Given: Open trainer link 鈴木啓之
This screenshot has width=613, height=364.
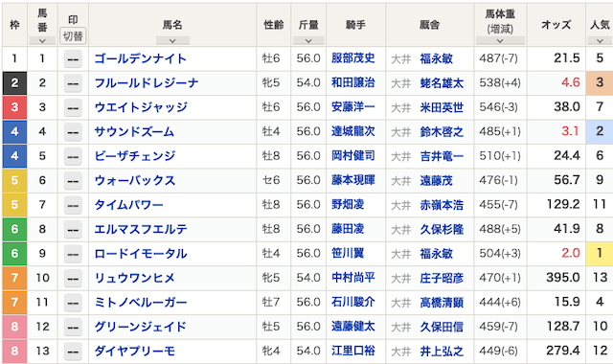Looking at the screenshot, I should click(x=442, y=132).
